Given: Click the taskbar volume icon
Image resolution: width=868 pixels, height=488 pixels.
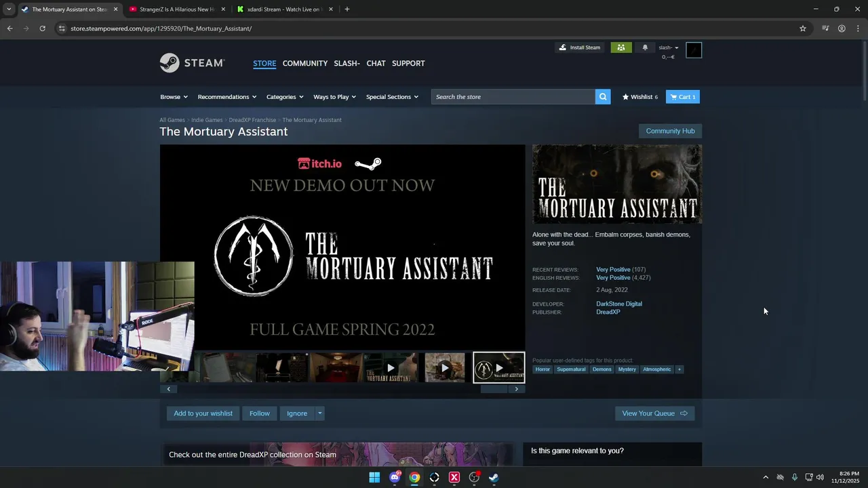Looking at the screenshot, I should point(820,477).
